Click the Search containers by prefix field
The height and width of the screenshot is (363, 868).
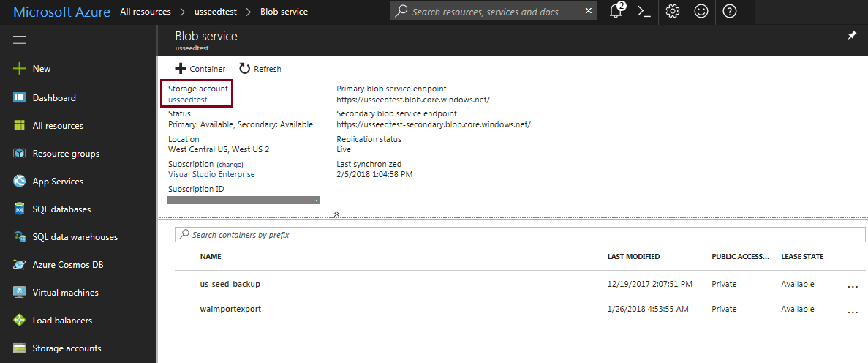[x=519, y=235]
